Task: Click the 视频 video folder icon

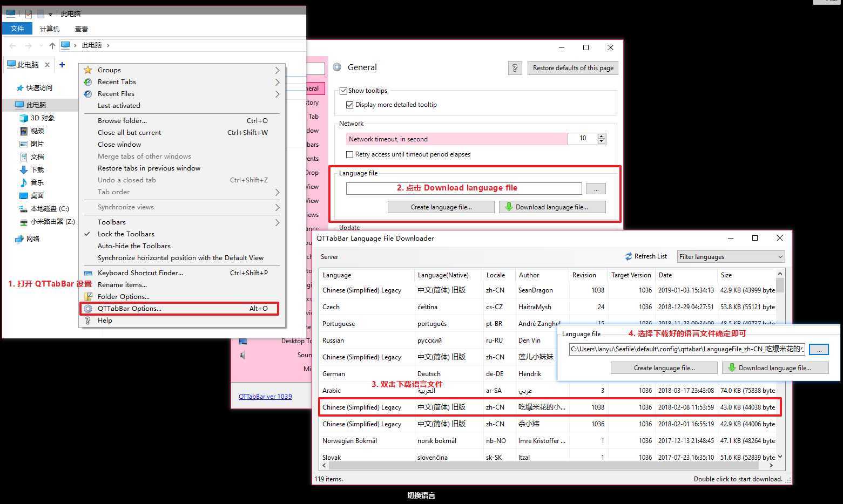Action: (24, 131)
